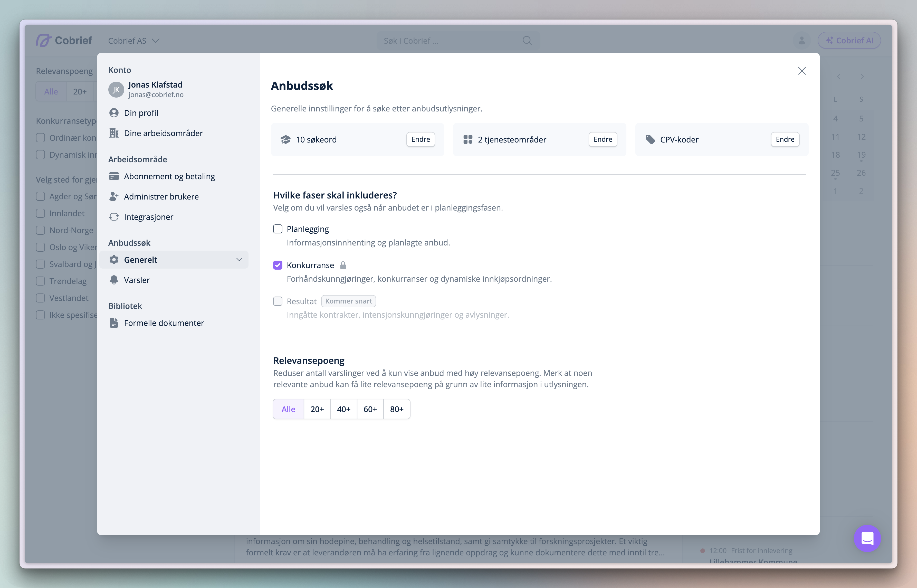Image resolution: width=917 pixels, height=588 pixels.
Task: Click the Dine arbeidsområder building icon
Action: [x=114, y=133]
